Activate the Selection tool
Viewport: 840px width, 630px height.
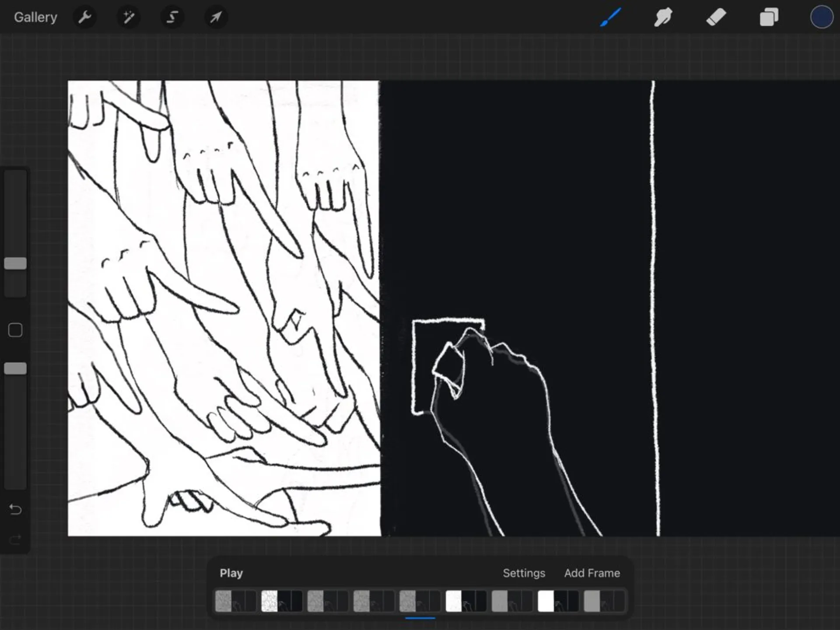[172, 17]
